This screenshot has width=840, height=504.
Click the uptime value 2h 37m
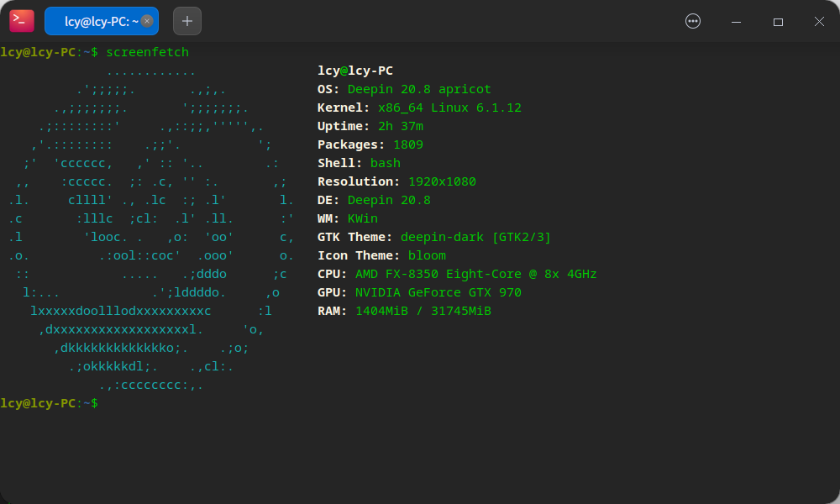click(x=401, y=126)
